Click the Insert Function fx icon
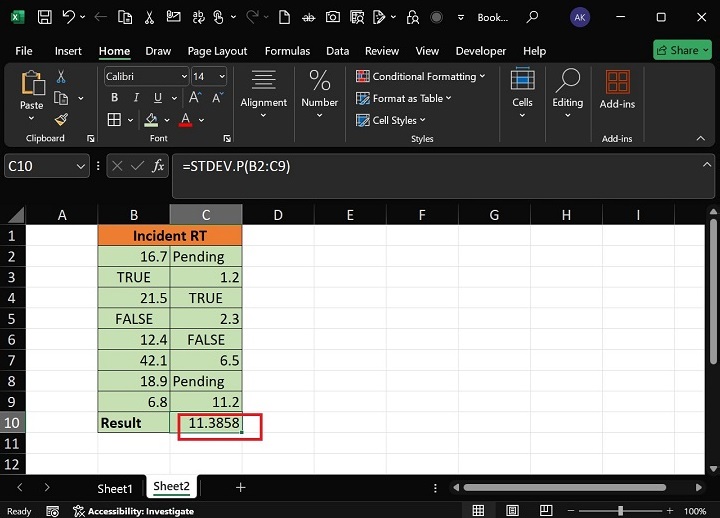 pos(158,165)
